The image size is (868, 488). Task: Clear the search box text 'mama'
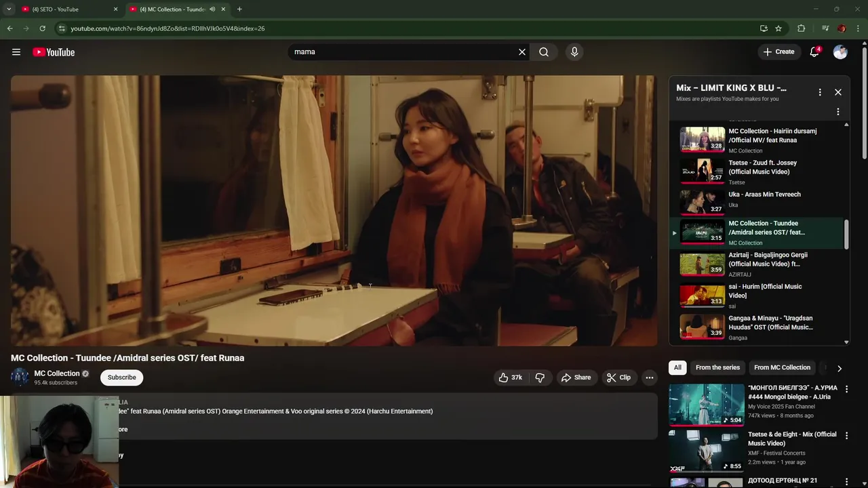coord(522,52)
